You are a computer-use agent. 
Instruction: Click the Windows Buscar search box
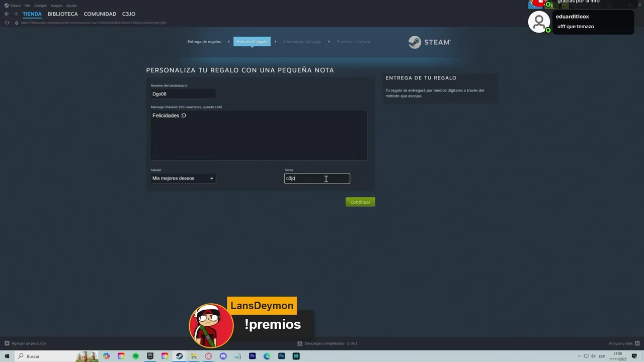(x=56, y=356)
